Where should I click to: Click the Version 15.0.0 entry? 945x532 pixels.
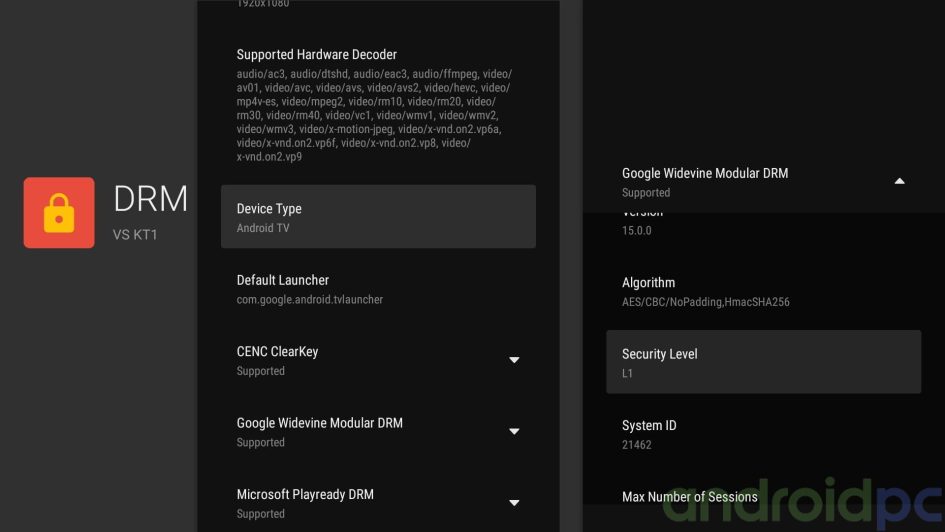click(763, 225)
